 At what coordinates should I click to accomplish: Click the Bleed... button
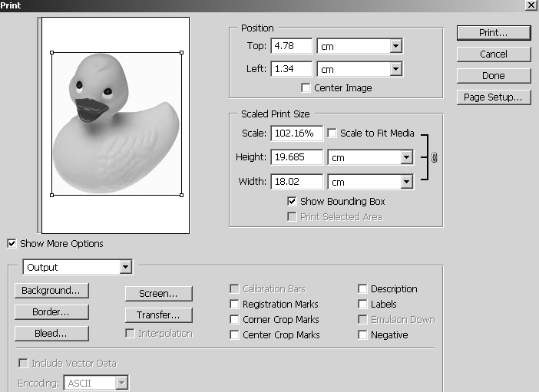51,334
